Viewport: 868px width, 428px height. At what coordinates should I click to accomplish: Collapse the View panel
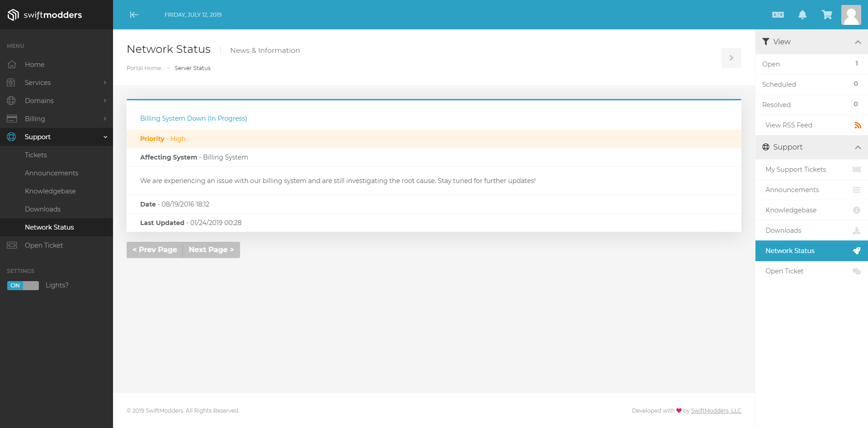(x=858, y=42)
